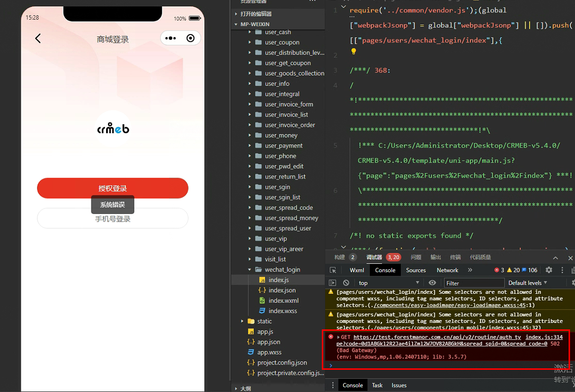
Task: Open the easy-loadimage.wxss:45:1 link
Action: (454, 305)
